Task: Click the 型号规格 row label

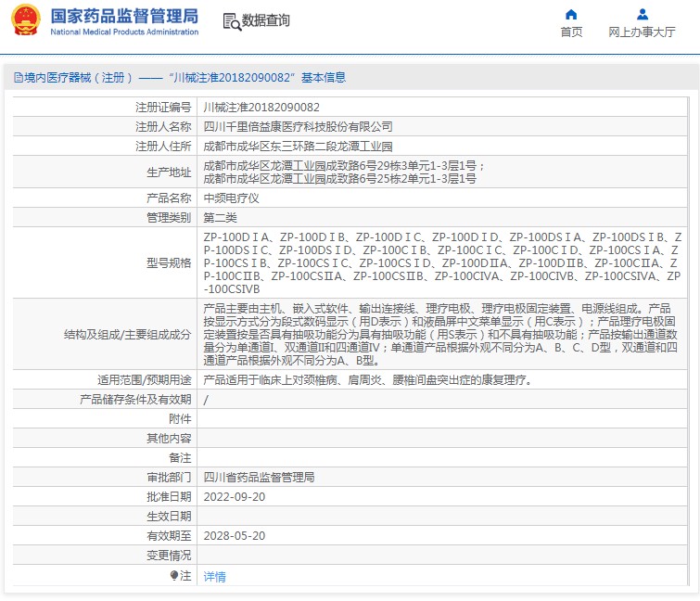Action: (169, 263)
